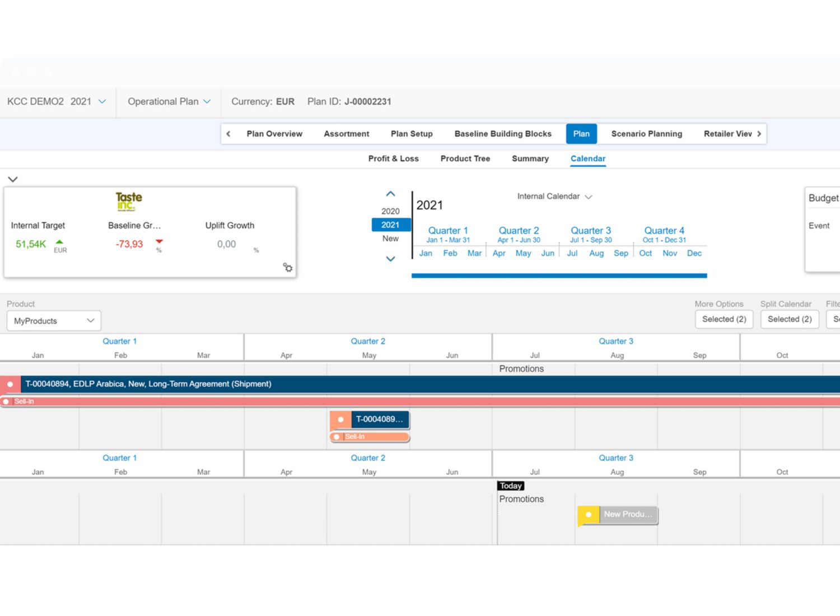Screen dimensions: 840x616
Task: Click the year selector up arrow
Action: 390,194
